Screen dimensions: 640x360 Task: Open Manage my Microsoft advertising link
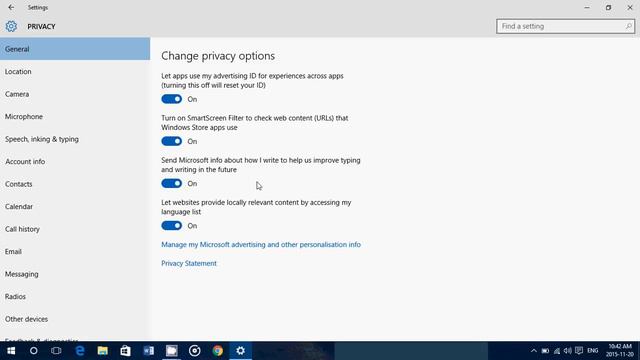click(261, 244)
